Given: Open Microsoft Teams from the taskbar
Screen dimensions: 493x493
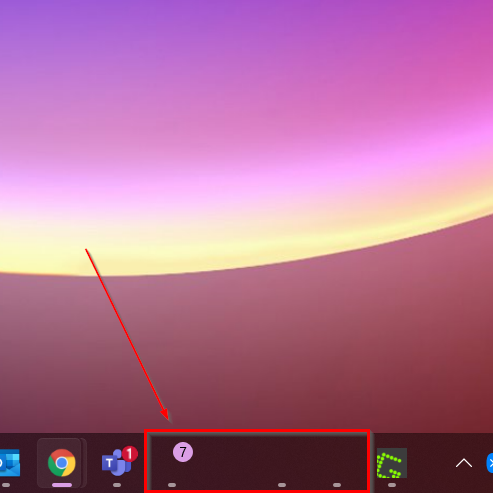Looking at the screenshot, I should coord(116,463).
